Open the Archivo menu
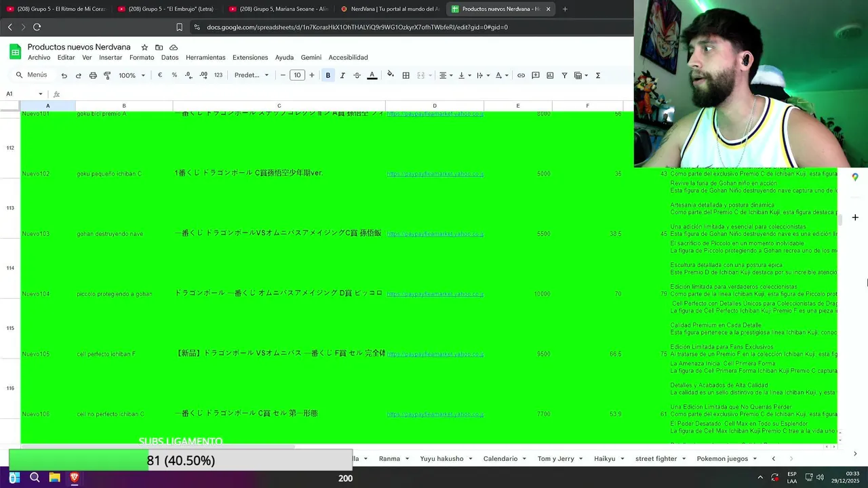The image size is (868, 488). [39, 58]
